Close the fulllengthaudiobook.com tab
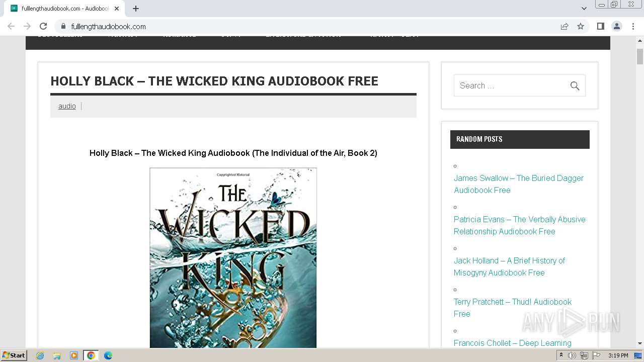Image resolution: width=644 pixels, height=362 pixels. (116, 9)
